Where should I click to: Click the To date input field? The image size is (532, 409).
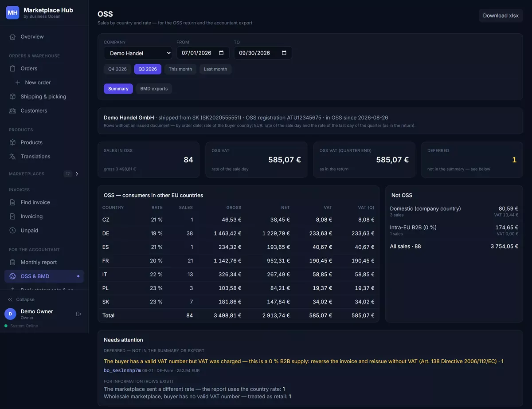[263, 53]
